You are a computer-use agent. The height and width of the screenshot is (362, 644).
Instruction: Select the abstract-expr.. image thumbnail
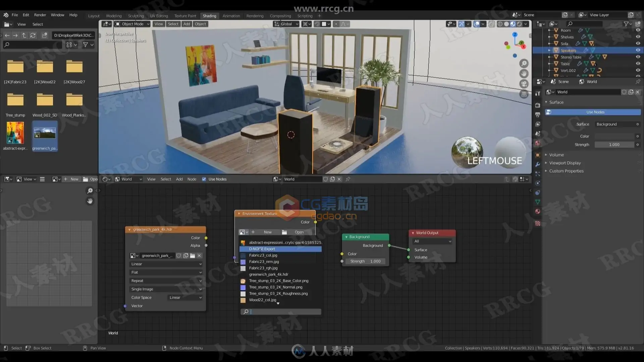(15, 136)
